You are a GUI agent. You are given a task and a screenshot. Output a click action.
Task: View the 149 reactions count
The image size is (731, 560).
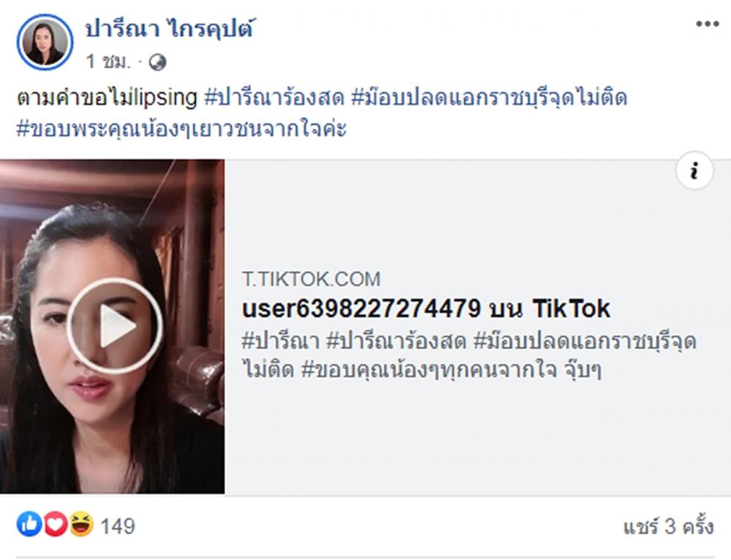click(118, 526)
